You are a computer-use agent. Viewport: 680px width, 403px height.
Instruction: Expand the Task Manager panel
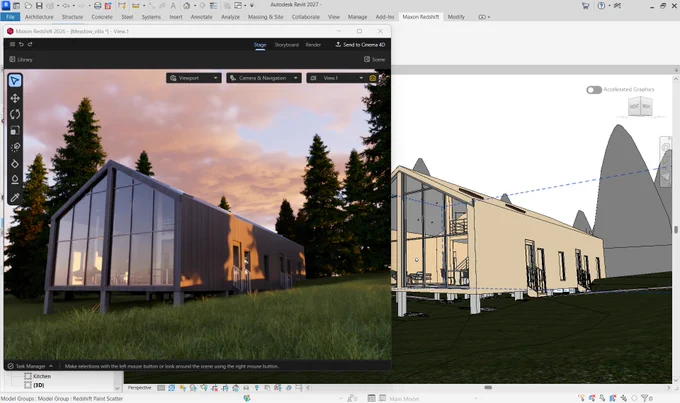[30, 366]
